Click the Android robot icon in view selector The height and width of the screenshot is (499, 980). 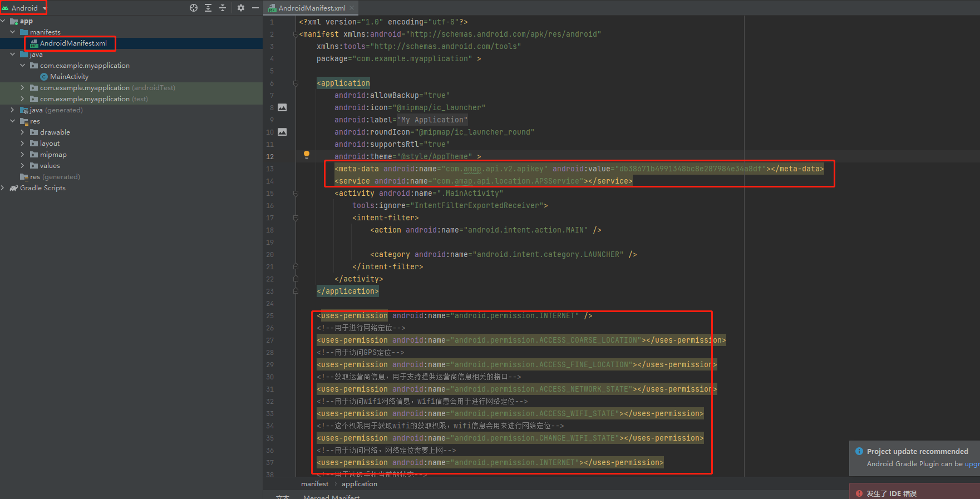click(6, 8)
